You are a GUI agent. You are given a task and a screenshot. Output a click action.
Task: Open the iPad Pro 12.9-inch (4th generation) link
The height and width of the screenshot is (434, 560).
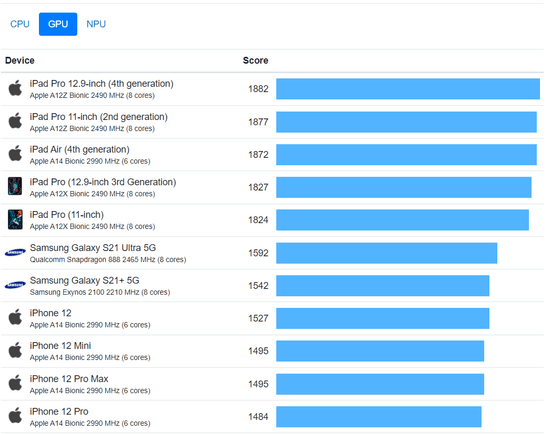pos(101,84)
